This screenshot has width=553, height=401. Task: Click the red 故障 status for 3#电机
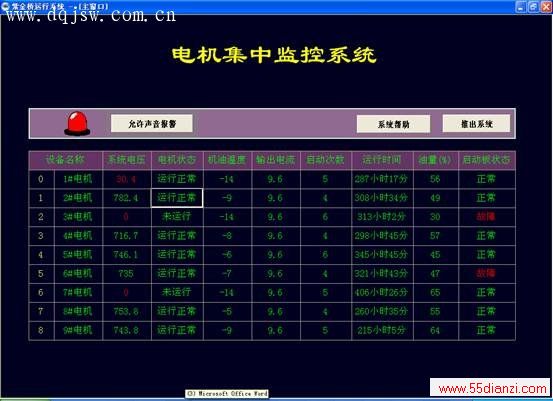point(486,217)
